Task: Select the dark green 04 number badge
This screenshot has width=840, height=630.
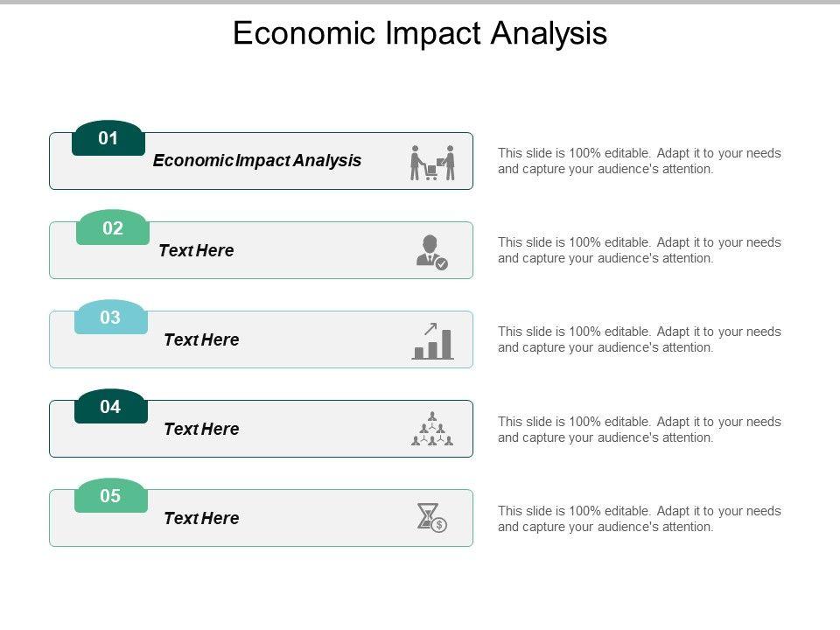Action: pyautogui.click(x=110, y=407)
